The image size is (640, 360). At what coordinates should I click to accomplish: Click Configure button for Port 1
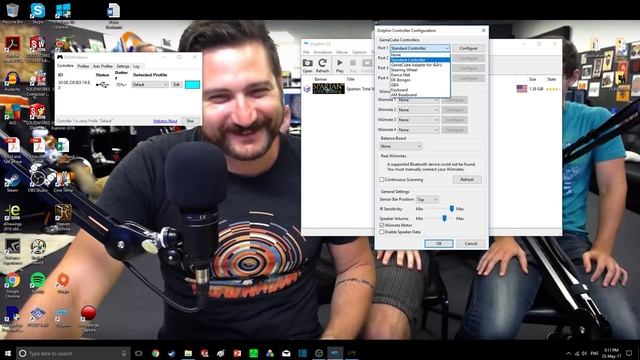coord(468,48)
